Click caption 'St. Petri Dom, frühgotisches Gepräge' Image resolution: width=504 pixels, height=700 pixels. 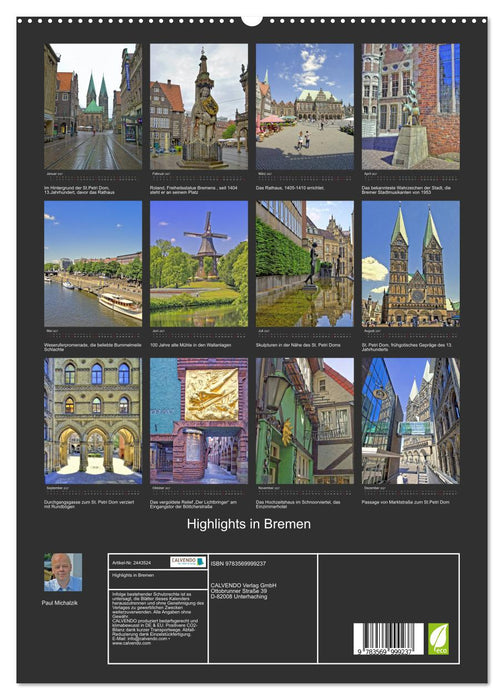click(x=407, y=347)
